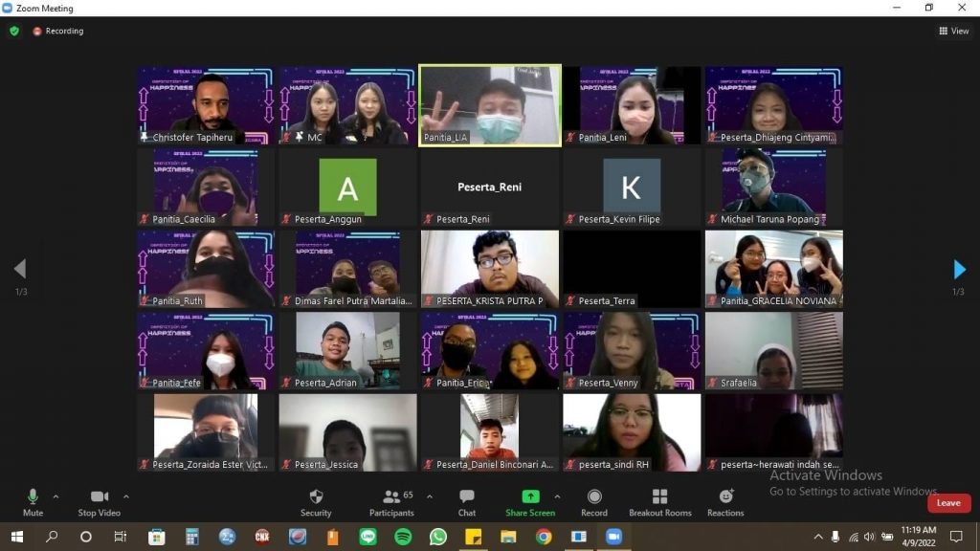Show hidden system tray icons
The width and height of the screenshot is (980, 551).
[x=818, y=537]
